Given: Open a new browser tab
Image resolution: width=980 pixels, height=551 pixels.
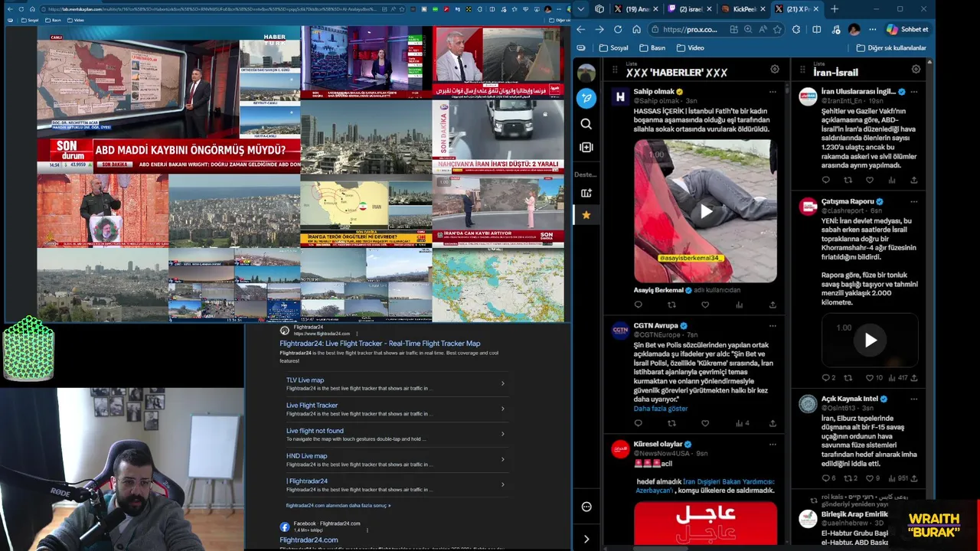Looking at the screenshot, I should 835,9.
